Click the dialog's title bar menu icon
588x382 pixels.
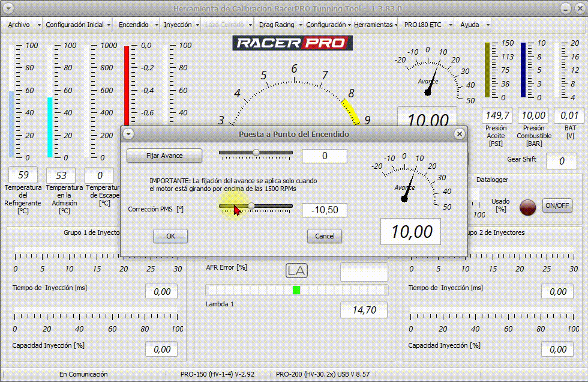(128, 134)
